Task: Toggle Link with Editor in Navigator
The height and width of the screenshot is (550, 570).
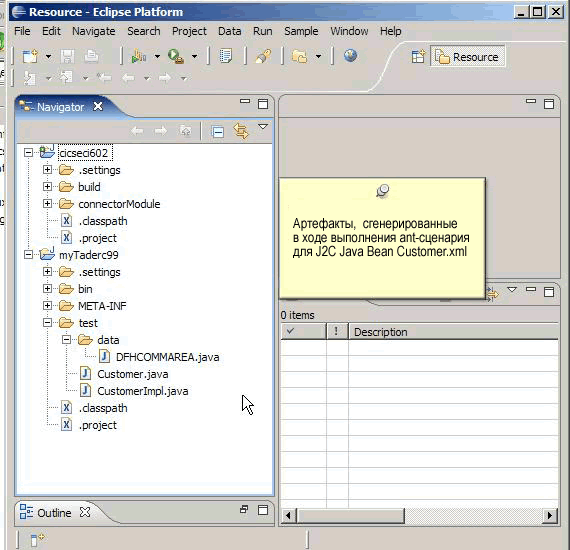Action: pyautogui.click(x=241, y=131)
